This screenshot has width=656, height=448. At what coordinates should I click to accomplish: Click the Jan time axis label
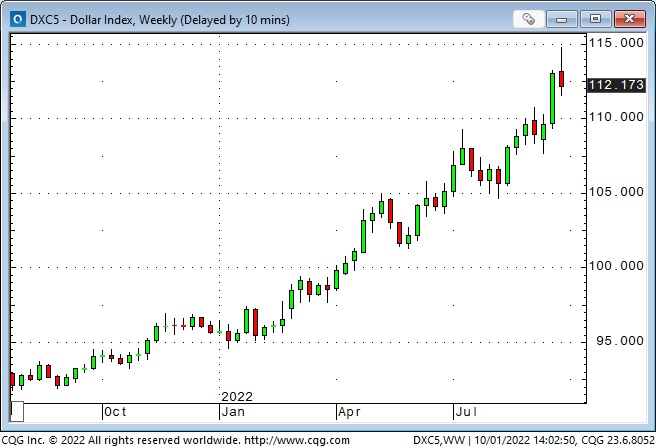point(233,412)
